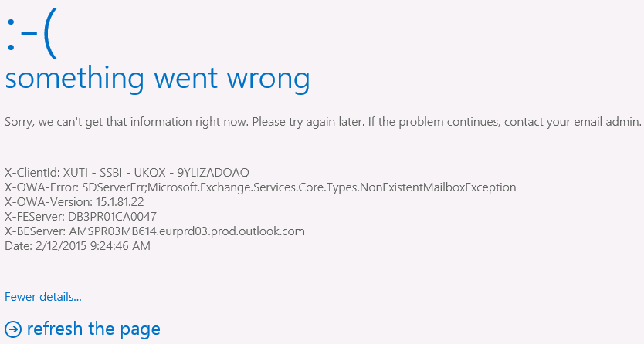Screen dimensions: 644x344
Task: Click the X-BEServer label
Action: (33, 231)
